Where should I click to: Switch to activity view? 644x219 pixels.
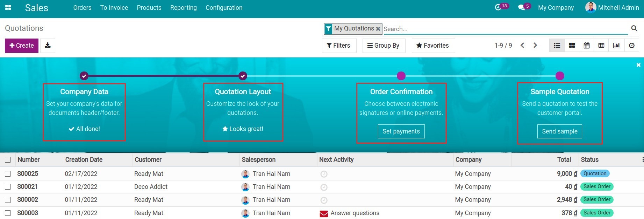pyautogui.click(x=632, y=46)
